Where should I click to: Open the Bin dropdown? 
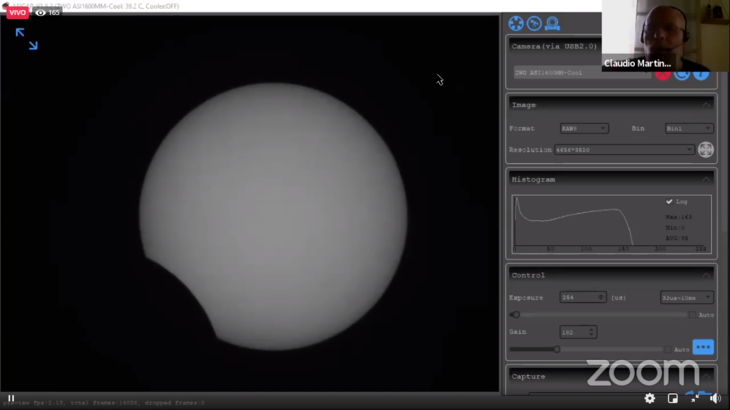tap(689, 129)
